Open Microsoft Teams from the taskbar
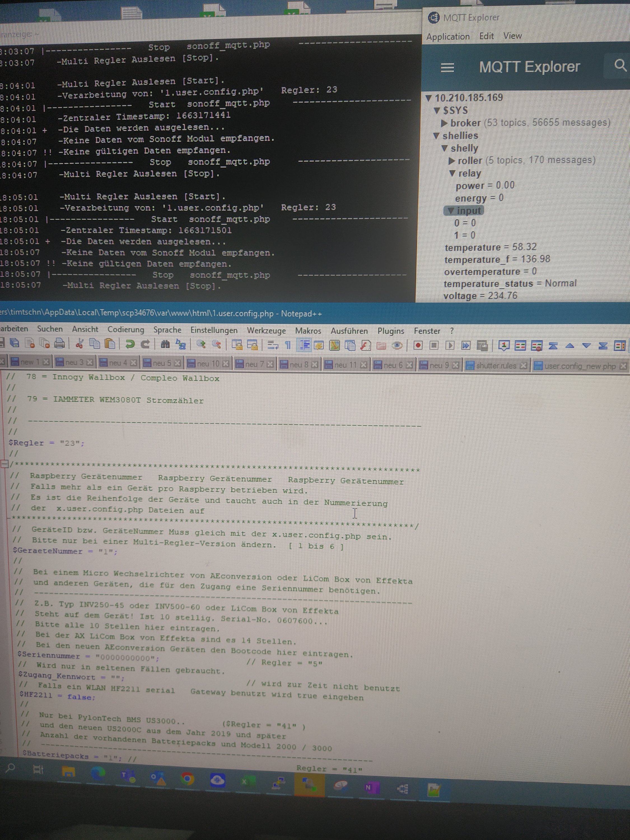The image size is (630, 840). (128, 775)
